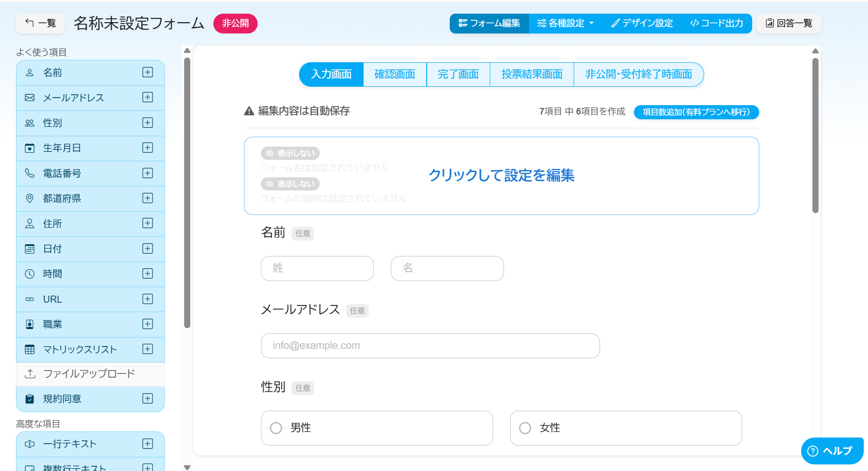Image resolution: width=868 pixels, height=471 pixels.
Task: Toggle the first 表示しない visibility badge
Action: point(291,153)
